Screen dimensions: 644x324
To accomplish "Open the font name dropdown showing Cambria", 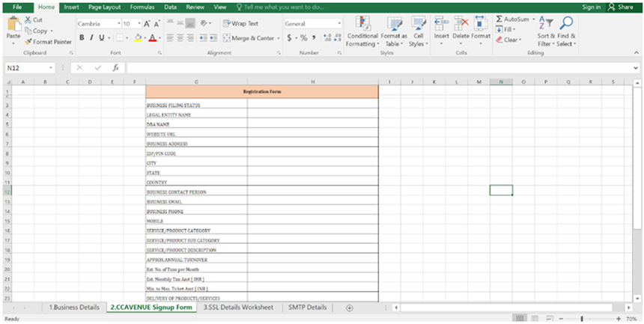I will 117,24.
